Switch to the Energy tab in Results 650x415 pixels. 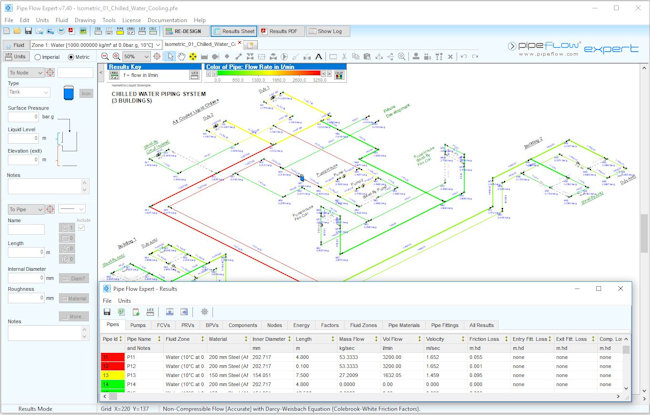(x=301, y=325)
